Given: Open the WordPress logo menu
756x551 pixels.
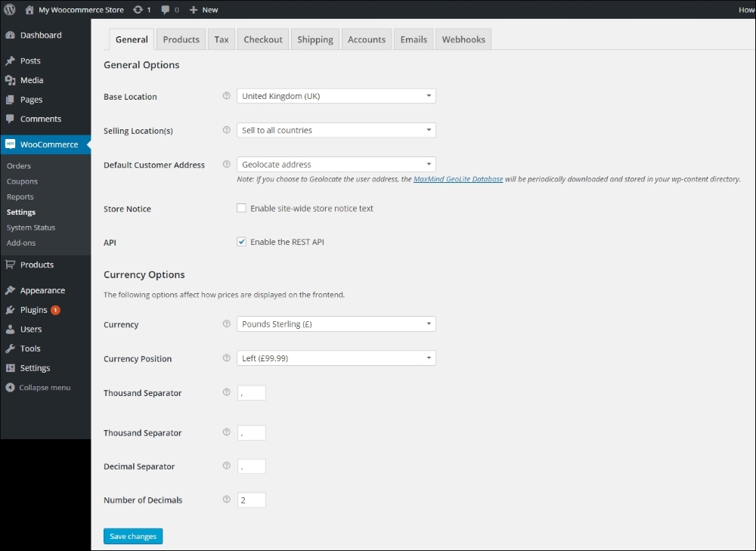Looking at the screenshot, I should point(10,10).
